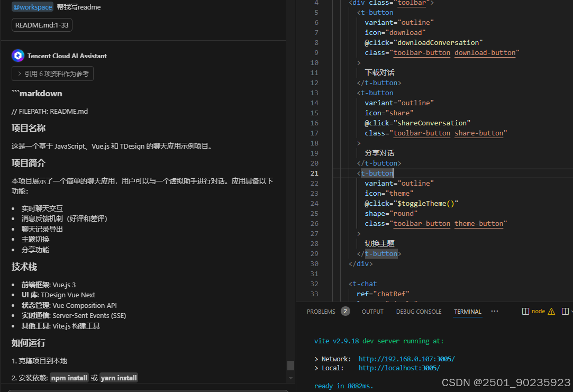Click the Tencent Cloud AI Assistant logo icon

pyautogui.click(x=18, y=56)
